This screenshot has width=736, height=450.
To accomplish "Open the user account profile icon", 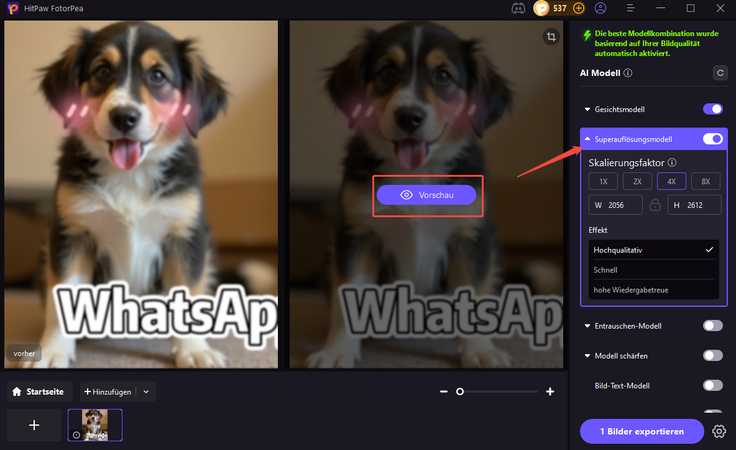I will point(600,8).
